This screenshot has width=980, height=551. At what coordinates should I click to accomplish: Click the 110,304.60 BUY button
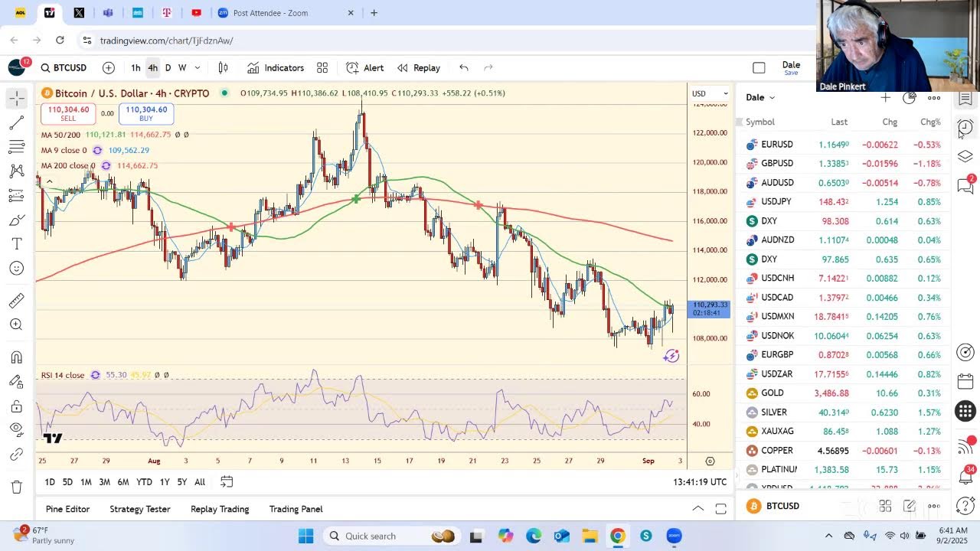(145, 114)
